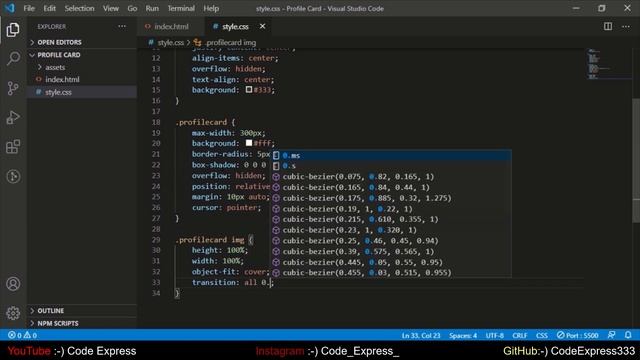Pick cubic-bezier(0.165, 0.84, 0.44, 1) suggestion
640x360 pixels.
(392, 187)
